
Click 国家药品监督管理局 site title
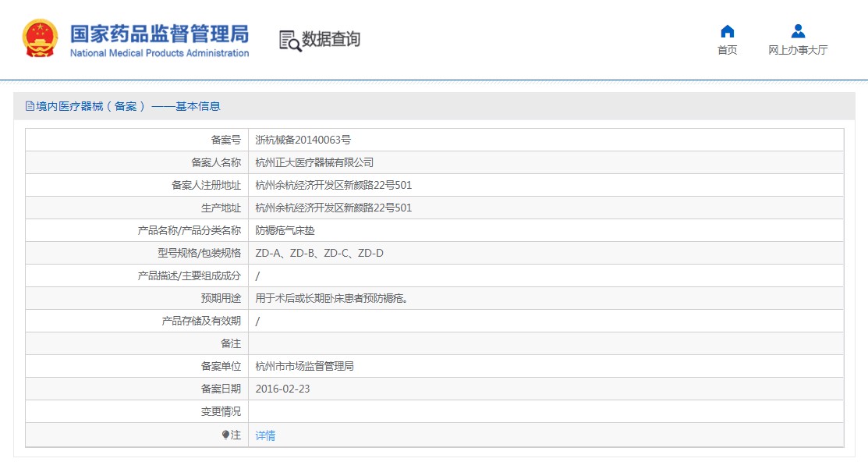coord(159,34)
